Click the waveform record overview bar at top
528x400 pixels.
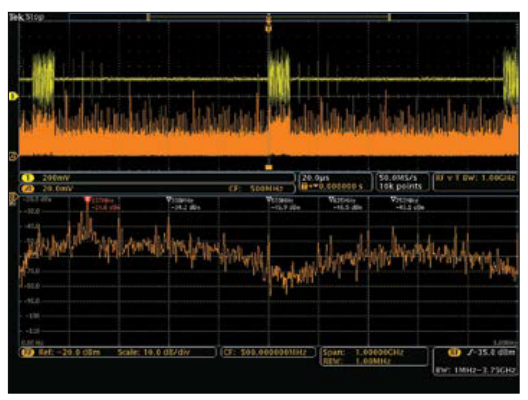pyautogui.click(x=268, y=17)
